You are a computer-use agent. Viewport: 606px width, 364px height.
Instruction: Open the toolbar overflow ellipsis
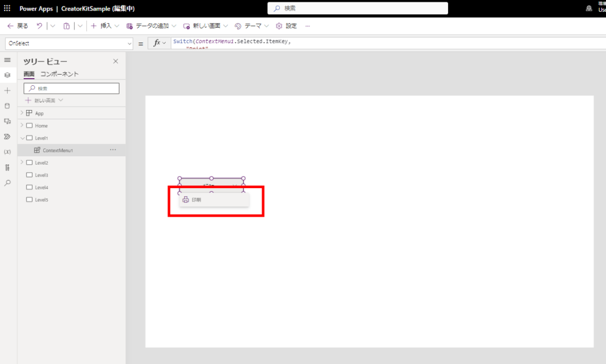pyautogui.click(x=308, y=26)
